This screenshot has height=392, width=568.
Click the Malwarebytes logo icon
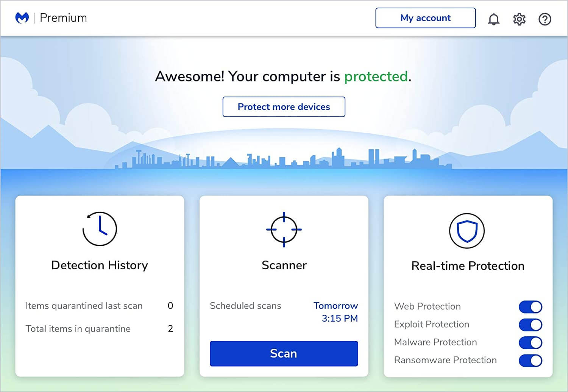click(22, 18)
